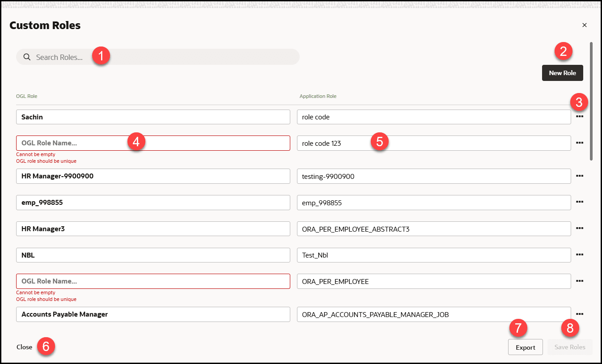This screenshot has height=364, width=602.
Task: Open the ellipsis menu for HR Manager3
Action: pos(580,228)
